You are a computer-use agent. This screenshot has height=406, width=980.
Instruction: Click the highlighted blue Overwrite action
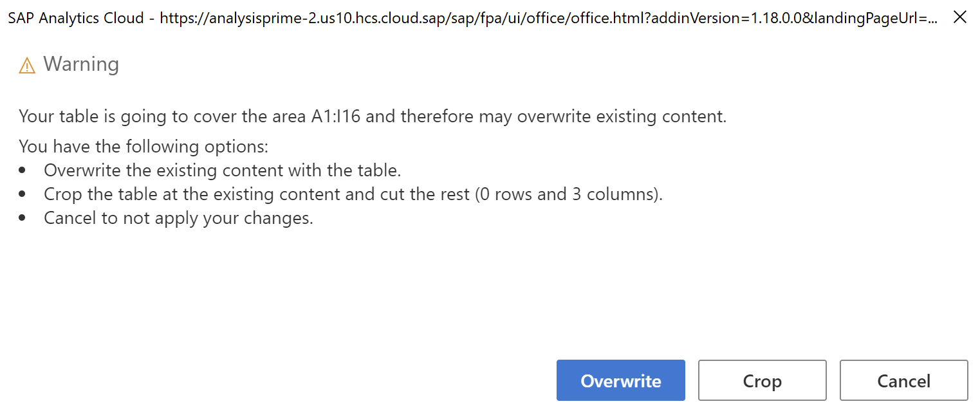pyautogui.click(x=620, y=380)
